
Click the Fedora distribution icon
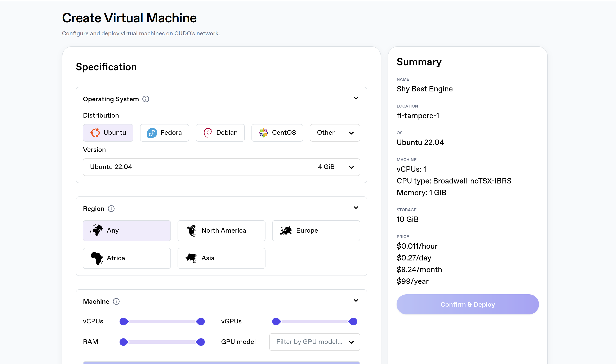[x=152, y=133]
